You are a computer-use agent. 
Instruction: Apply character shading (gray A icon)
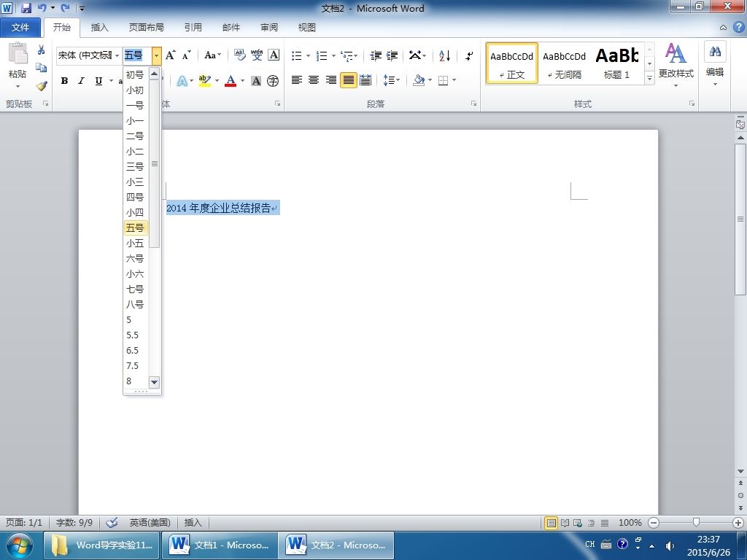pos(256,81)
